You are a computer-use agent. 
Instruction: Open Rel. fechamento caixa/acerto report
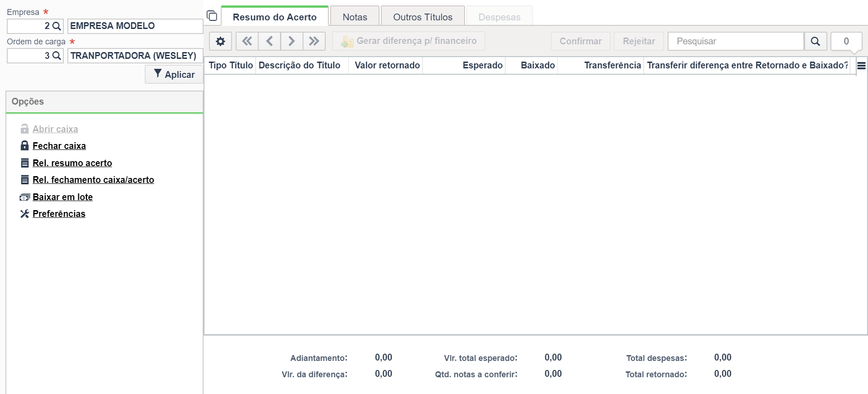[x=93, y=180]
